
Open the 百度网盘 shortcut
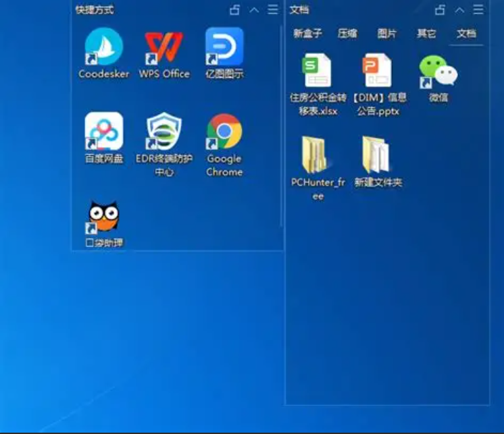click(103, 132)
